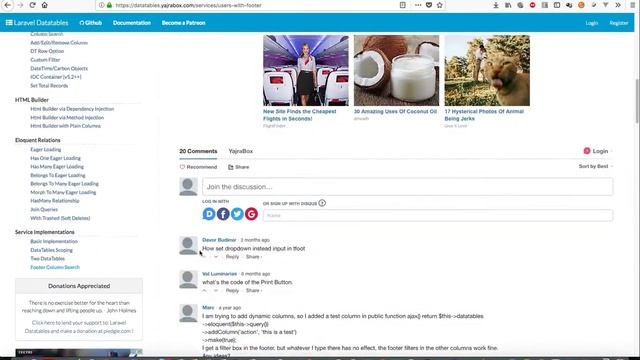
Task: Open Morph To Many Eager Loading link
Action: 63,192
